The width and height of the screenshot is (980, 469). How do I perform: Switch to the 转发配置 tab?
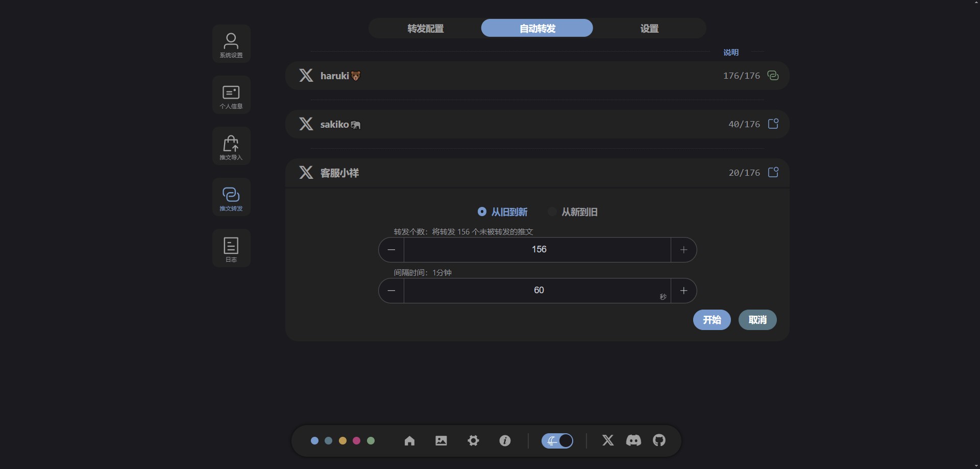click(425, 29)
